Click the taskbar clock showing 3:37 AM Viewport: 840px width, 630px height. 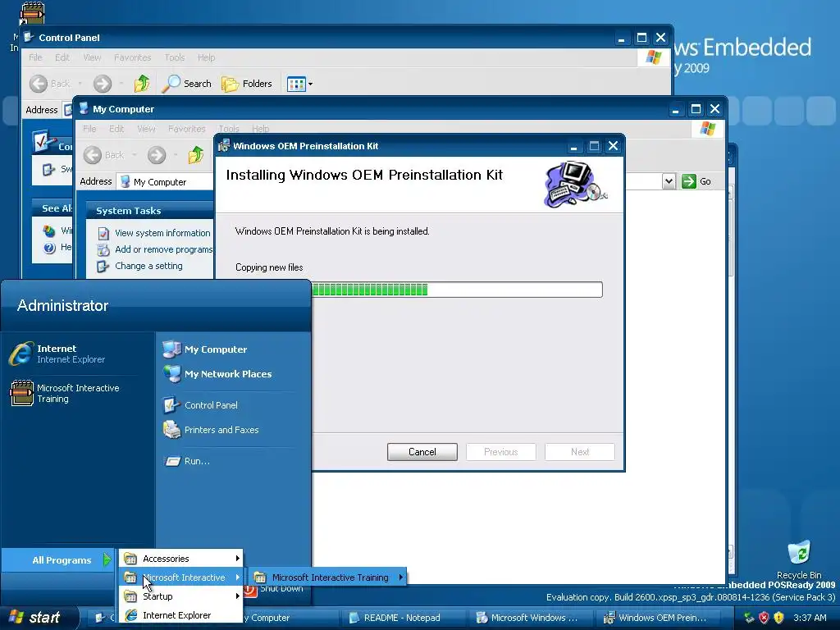coord(810,618)
